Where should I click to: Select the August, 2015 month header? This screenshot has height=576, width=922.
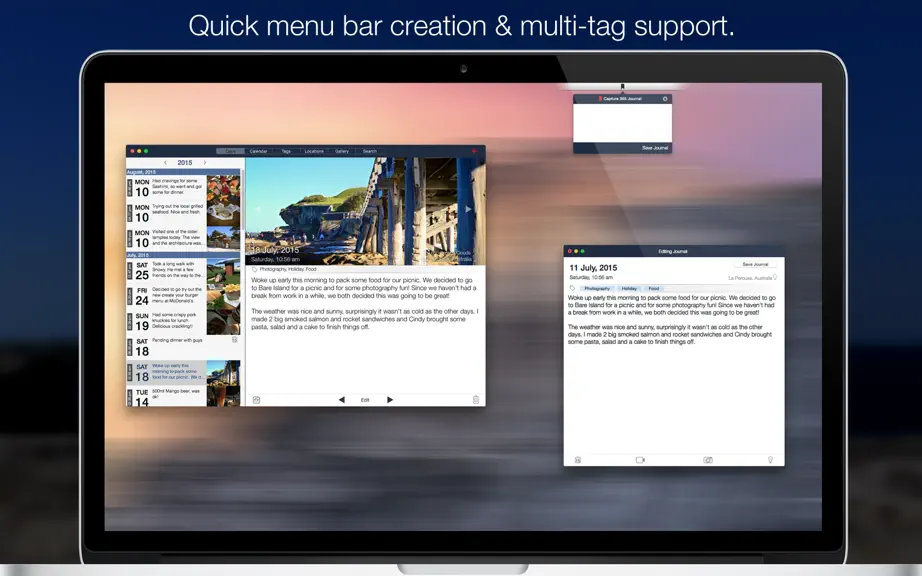pos(183,172)
